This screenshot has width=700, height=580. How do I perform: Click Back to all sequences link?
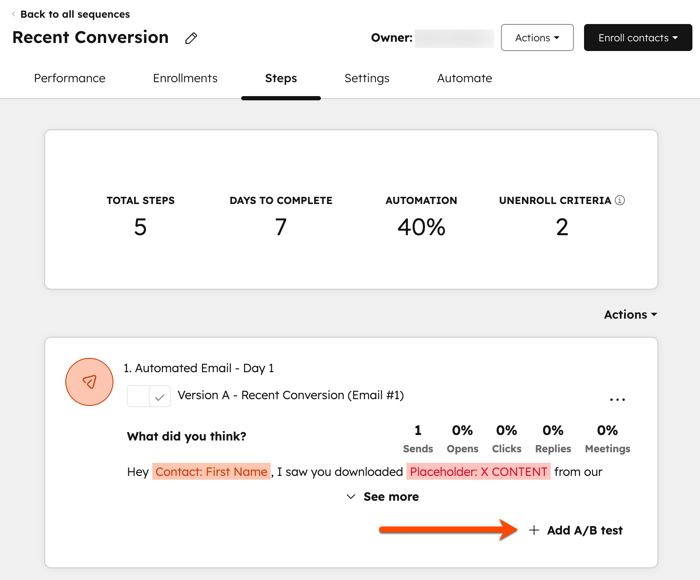75,14
